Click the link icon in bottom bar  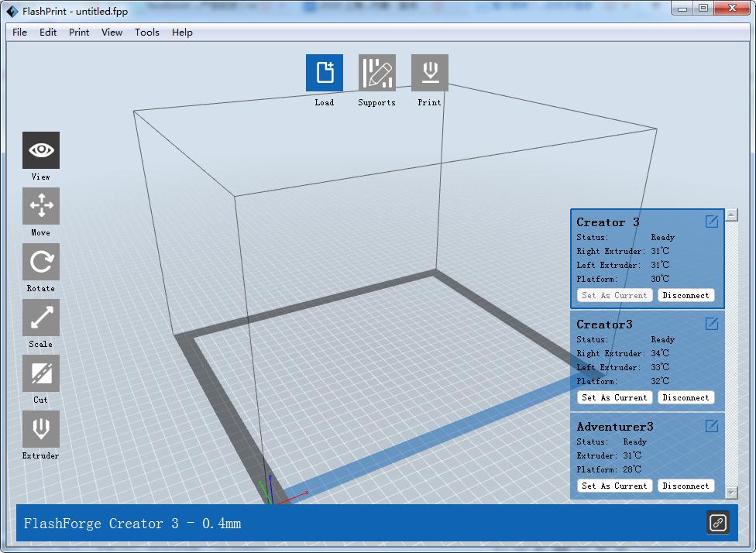coord(718,523)
